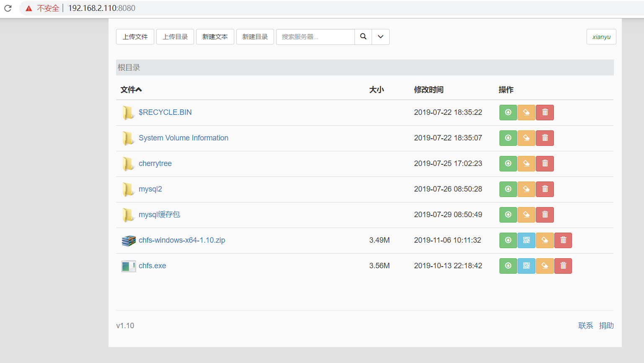Viewport: 644px width, 363px height.
Task: Delete chfs.exe from the server
Action: point(563,266)
